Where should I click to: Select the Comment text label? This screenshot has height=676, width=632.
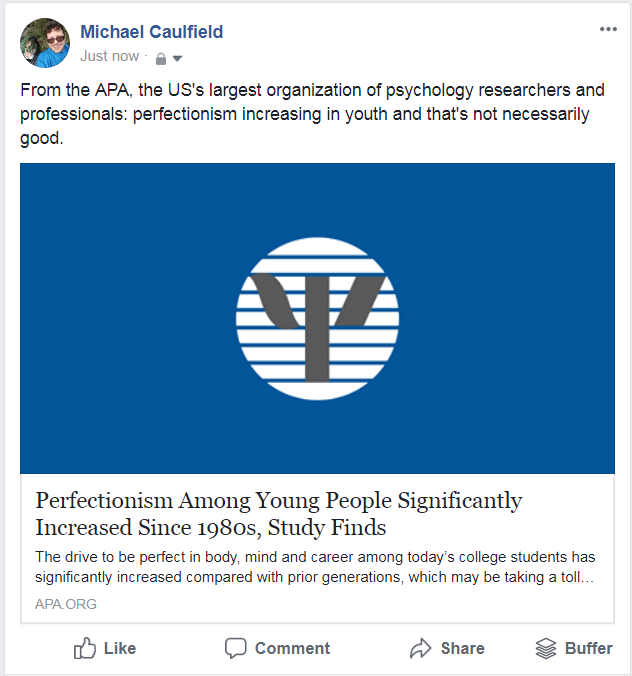tap(292, 648)
